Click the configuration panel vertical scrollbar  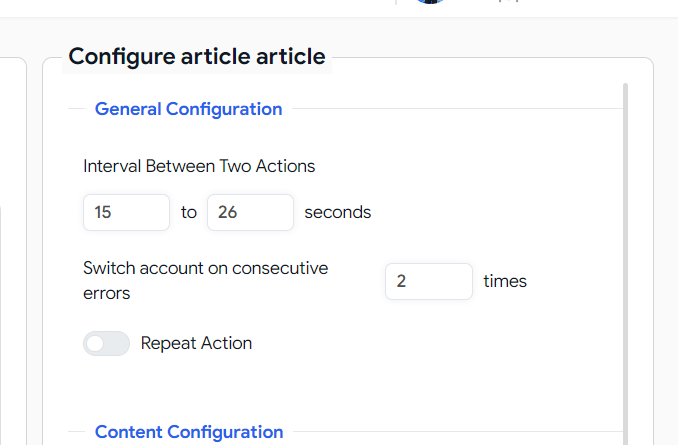pyautogui.click(x=625, y=264)
